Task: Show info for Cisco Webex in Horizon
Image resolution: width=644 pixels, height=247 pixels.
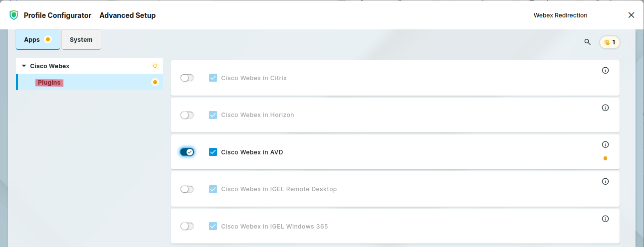Action: (605, 108)
